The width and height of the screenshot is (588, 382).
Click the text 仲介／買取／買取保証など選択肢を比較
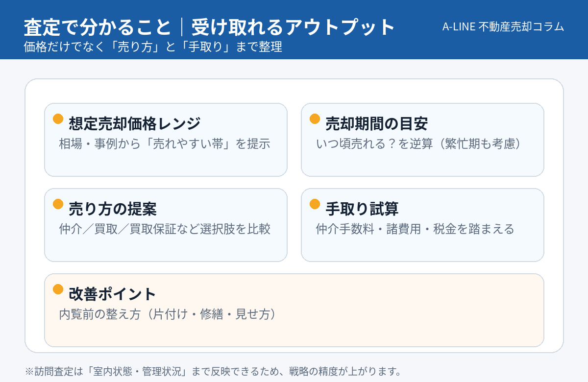click(x=165, y=229)
